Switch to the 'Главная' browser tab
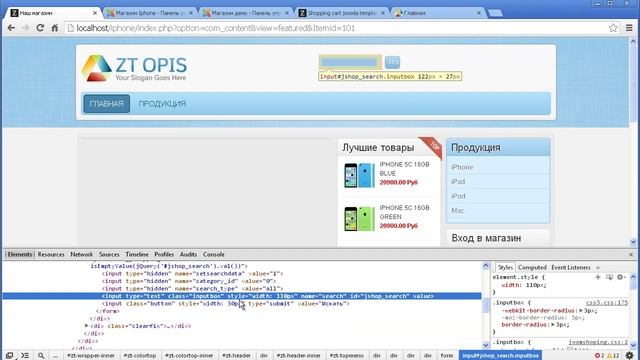The image size is (640, 360). point(438,13)
